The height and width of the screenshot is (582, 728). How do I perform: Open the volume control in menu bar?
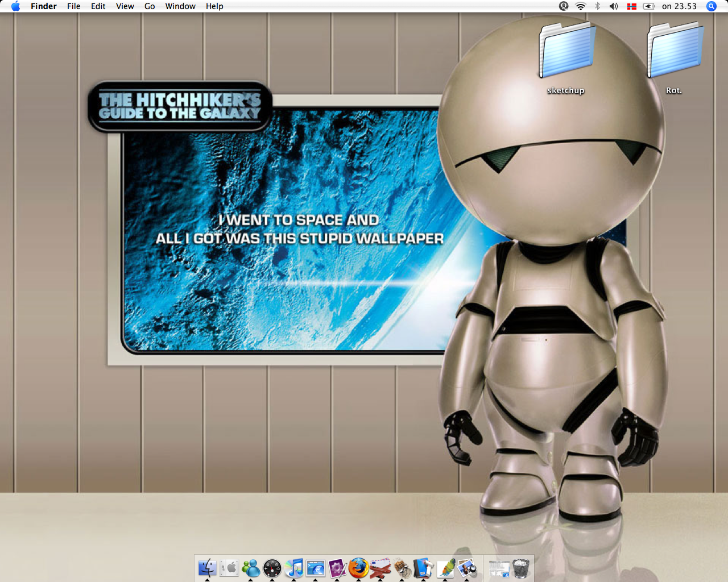tap(614, 6)
